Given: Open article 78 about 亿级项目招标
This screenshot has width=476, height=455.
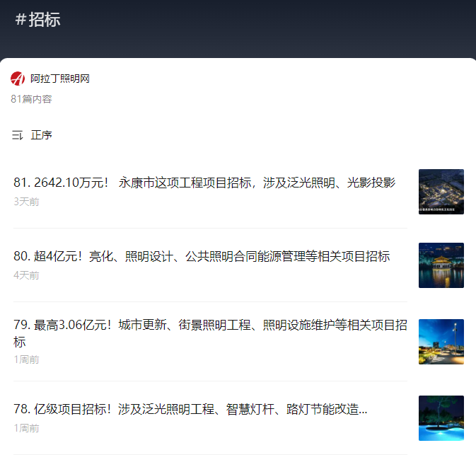Looking at the screenshot, I should pos(190,409).
